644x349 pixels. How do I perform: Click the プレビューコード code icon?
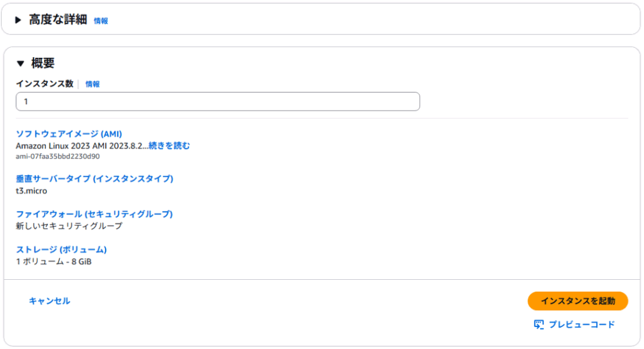(x=538, y=324)
